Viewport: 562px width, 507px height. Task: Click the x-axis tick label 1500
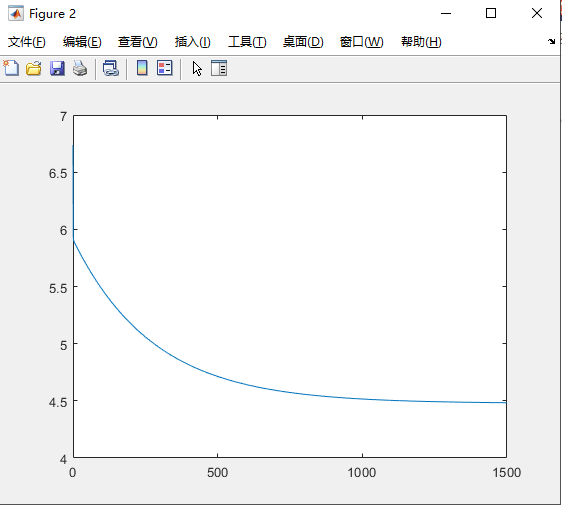point(506,473)
